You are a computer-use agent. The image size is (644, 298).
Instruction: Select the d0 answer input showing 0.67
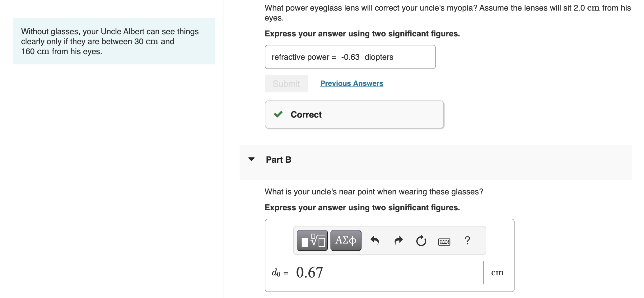tap(388, 272)
